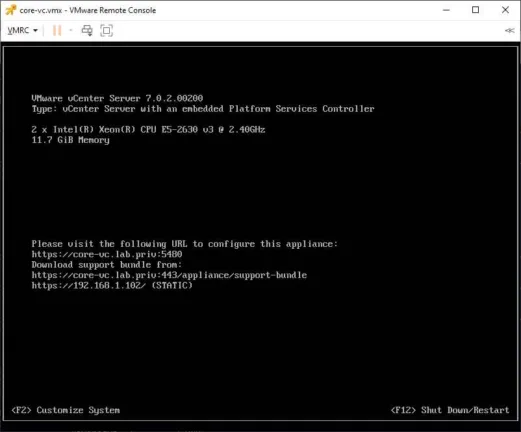Click the 'Download support bundle from:' text
This screenshot has height=432, width=521.
pos(107,265)
